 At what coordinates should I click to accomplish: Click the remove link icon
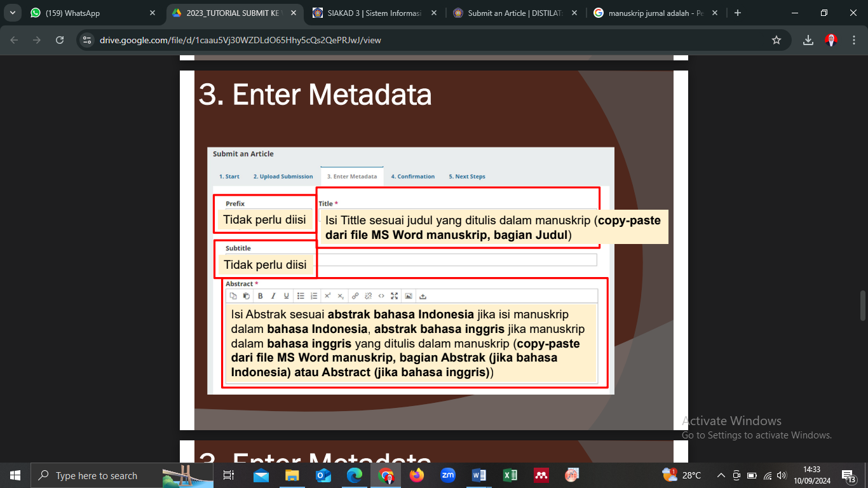(368, 296)
